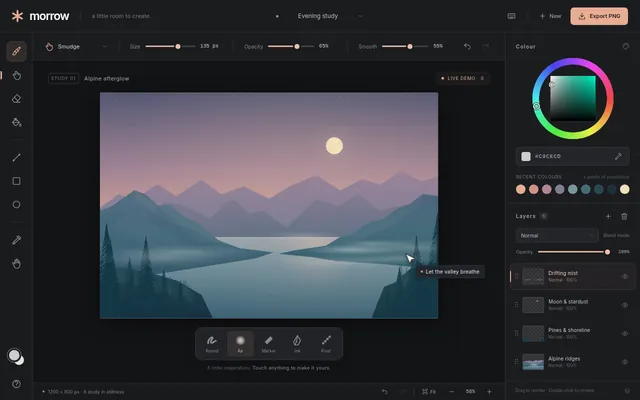Click redo arrow in brush options bar

pos(486,47)
